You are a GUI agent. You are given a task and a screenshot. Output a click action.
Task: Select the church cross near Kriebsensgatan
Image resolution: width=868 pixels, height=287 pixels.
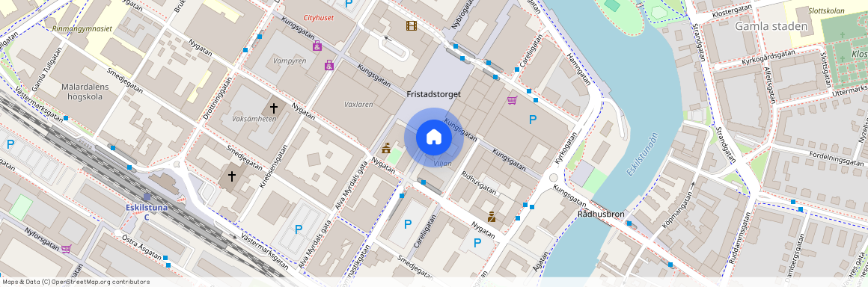coord(231,177)
